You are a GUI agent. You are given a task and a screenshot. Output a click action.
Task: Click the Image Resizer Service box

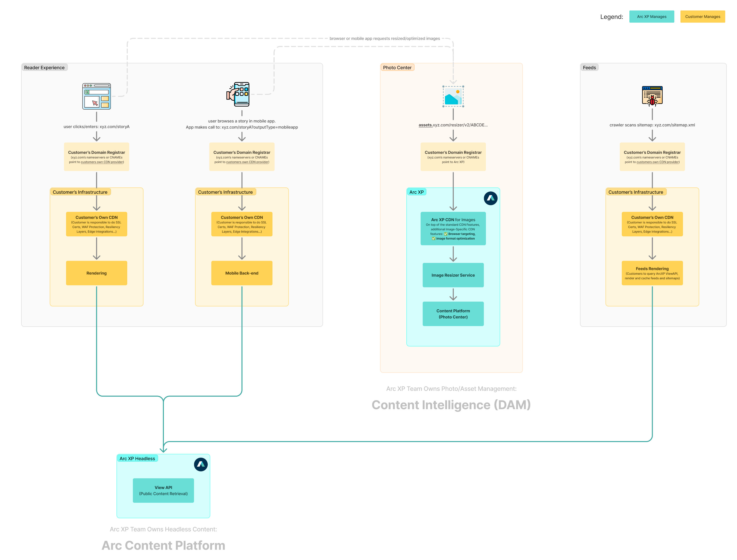tap(453, 275)
